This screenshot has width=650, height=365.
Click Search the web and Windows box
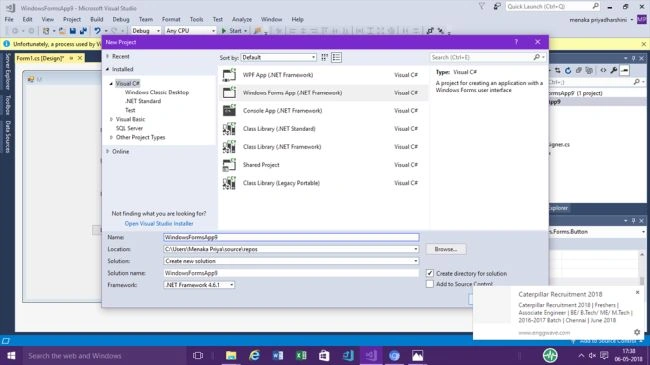pyautogui.click(x=104, y=355)
